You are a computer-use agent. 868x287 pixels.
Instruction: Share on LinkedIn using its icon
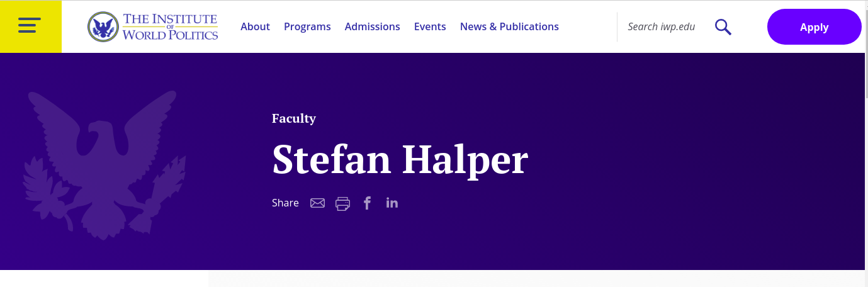[392, 203]
